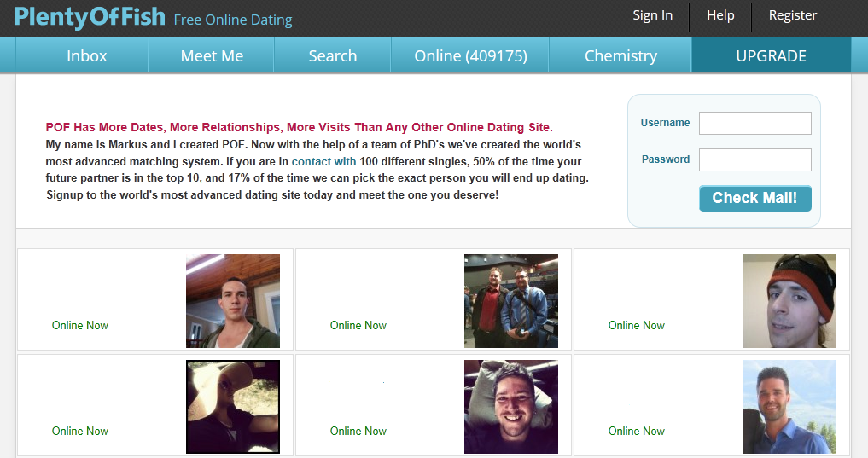
Task: Open the Meet Me tab
Action: pyautogui.click(x=212, y=55)
